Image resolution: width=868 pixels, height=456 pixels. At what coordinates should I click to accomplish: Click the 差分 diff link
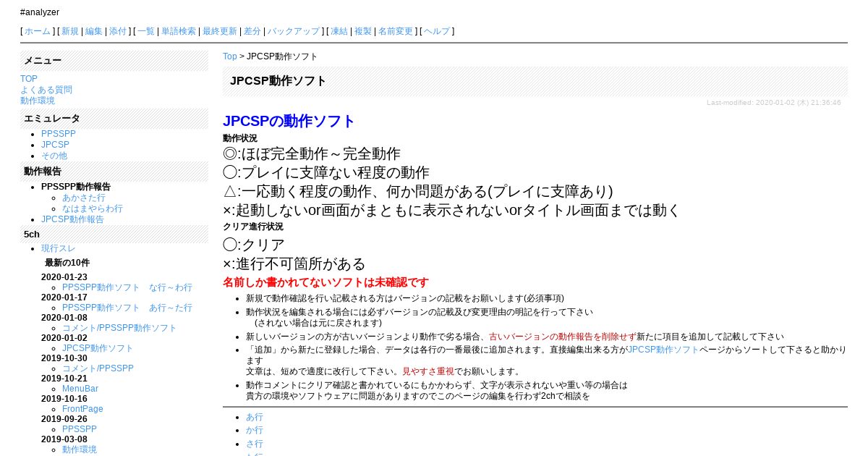tap(252, 31)
